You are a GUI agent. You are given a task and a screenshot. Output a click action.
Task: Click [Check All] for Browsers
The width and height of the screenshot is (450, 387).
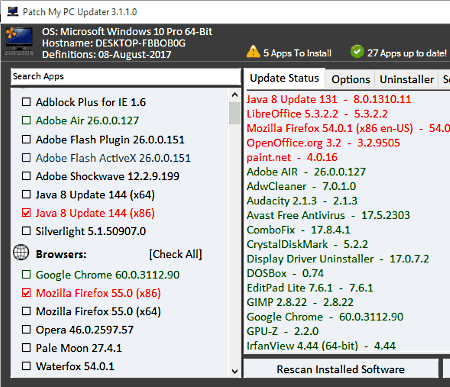click(x=176, y=254)
